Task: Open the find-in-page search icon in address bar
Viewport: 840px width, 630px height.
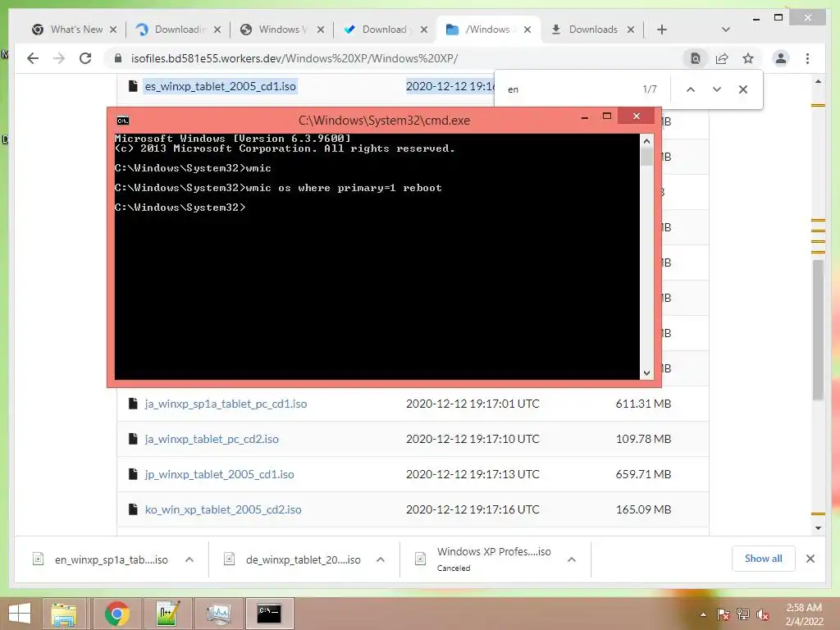Action: pos(696,58)
